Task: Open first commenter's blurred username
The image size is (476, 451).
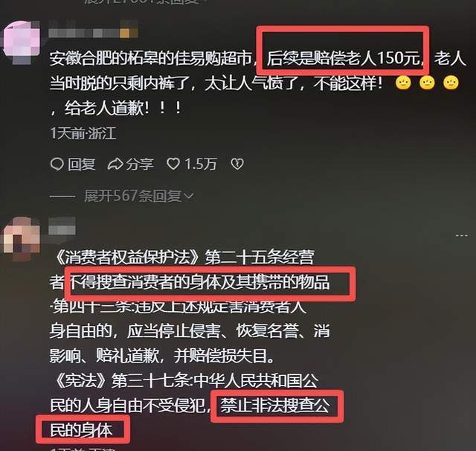Action: (x=93, y=32)
